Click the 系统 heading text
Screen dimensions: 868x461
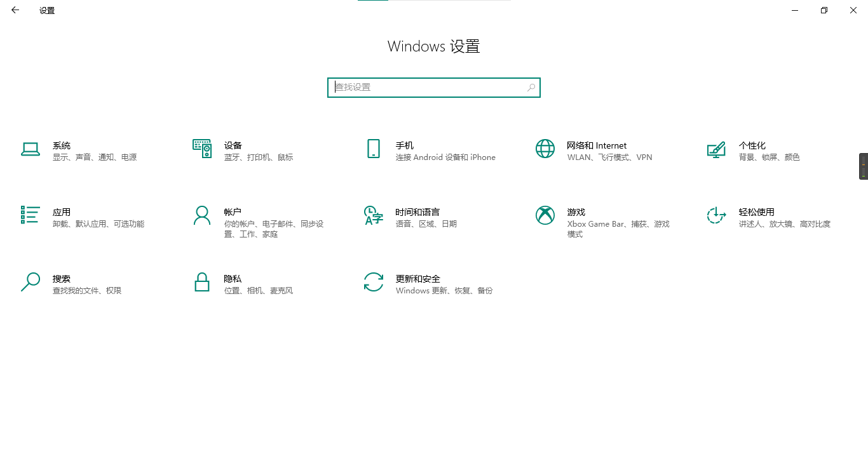pyautogui.click(x=62, y=145)
